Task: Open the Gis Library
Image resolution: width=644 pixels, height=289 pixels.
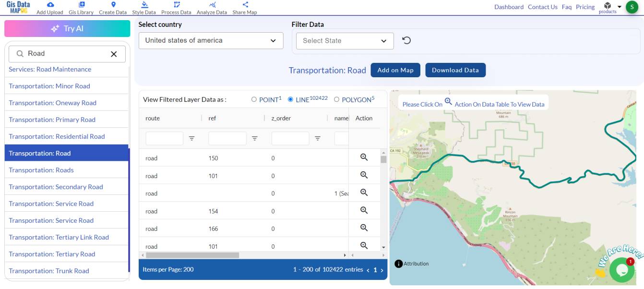Action: 81,7
